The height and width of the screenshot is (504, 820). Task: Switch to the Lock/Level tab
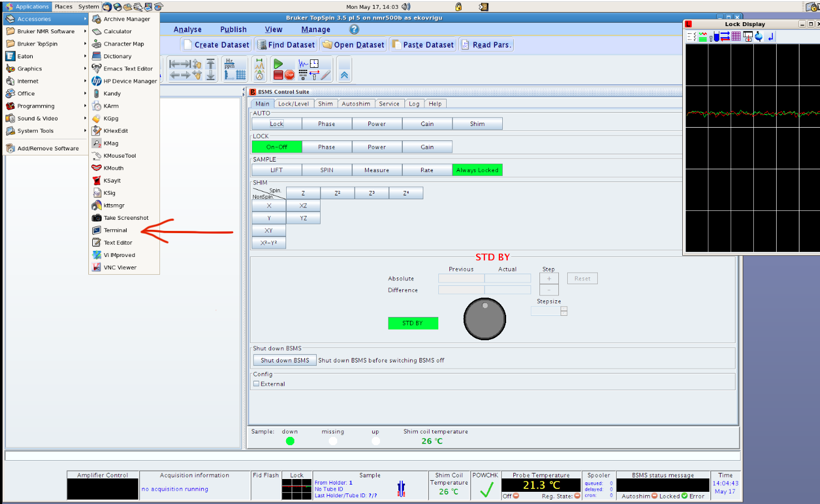tap(293, 104)
